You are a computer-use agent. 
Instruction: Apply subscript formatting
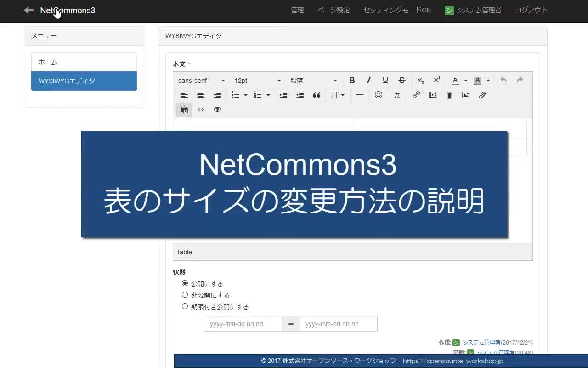point(420,80)
